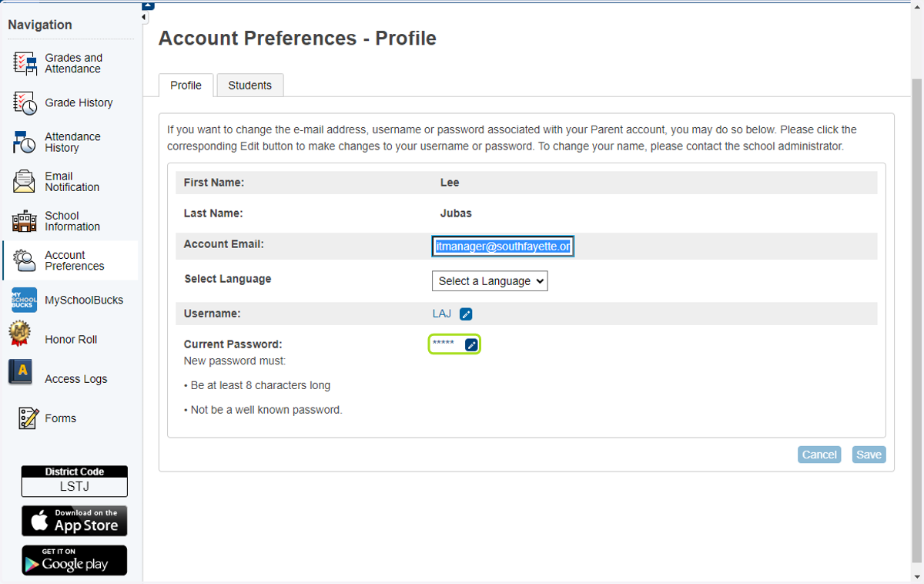924x584 pixels.
Task: Click the Last Name value Jubas
Action: [456, 213]
